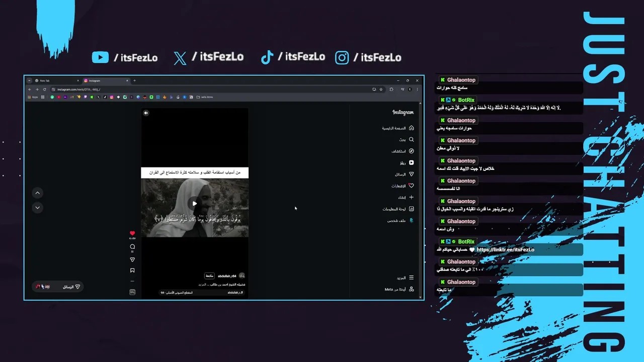Open the TikTok bookmark in bookmarks bar
The image size is (644, 362).
click(x=105, y=97)
